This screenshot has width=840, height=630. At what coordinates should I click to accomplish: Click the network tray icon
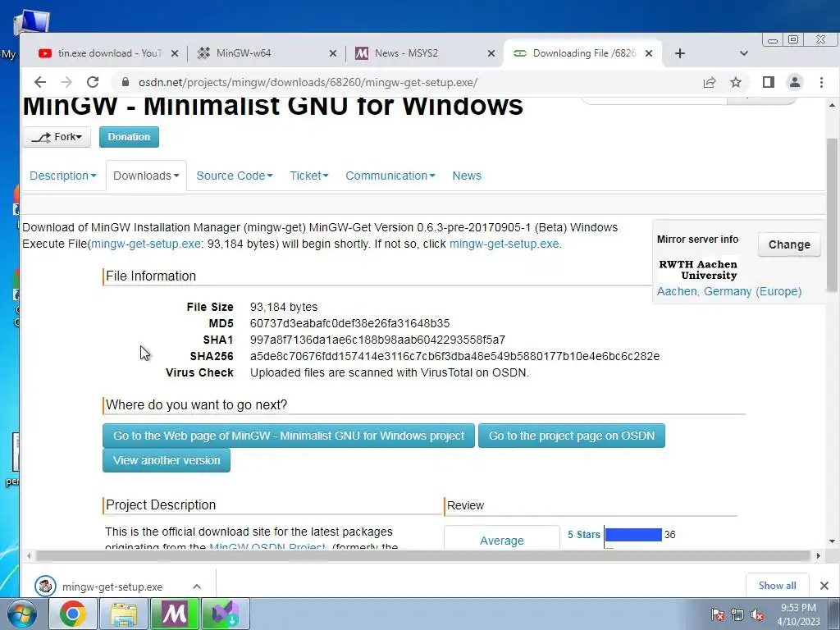[737, 614]
